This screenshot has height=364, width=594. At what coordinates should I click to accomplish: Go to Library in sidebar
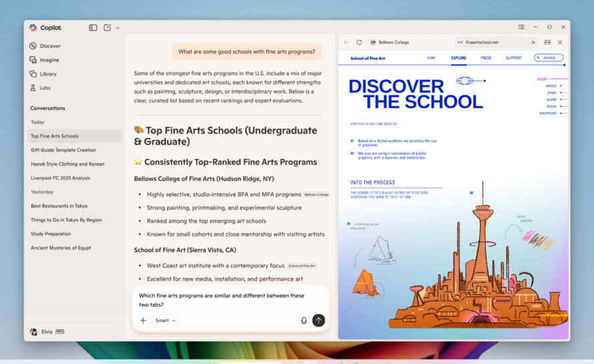[47, 74]
